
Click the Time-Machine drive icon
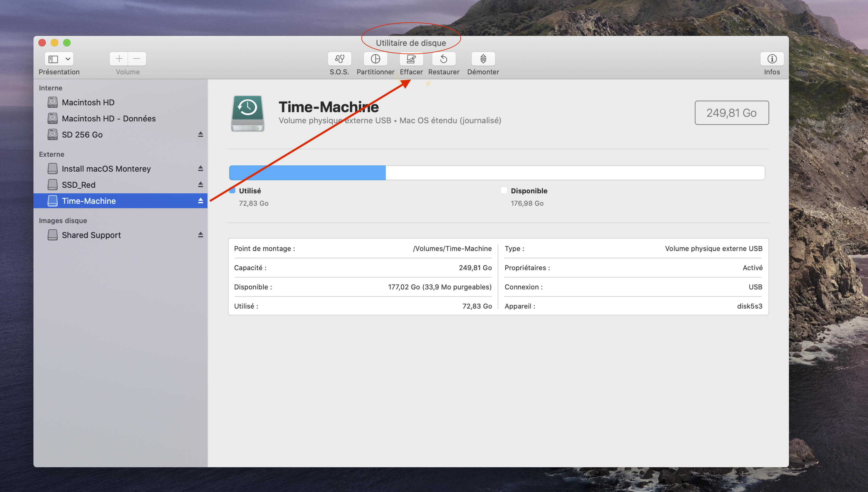(x=248, y=113)
